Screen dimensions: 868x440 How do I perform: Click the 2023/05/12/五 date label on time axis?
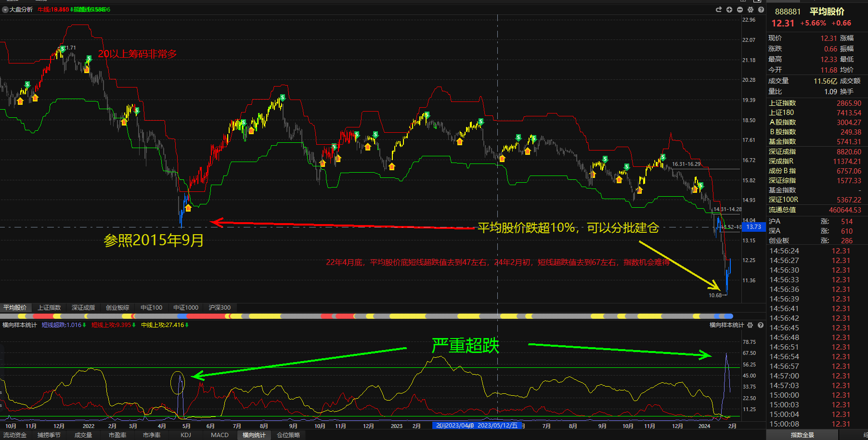click(x=497, y=426)
